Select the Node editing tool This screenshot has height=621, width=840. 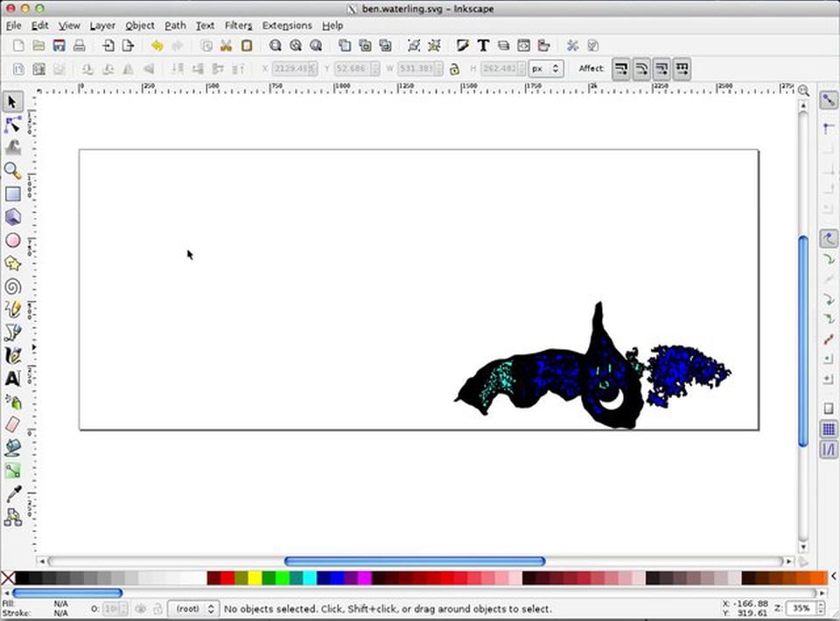[x=12, y=125]
